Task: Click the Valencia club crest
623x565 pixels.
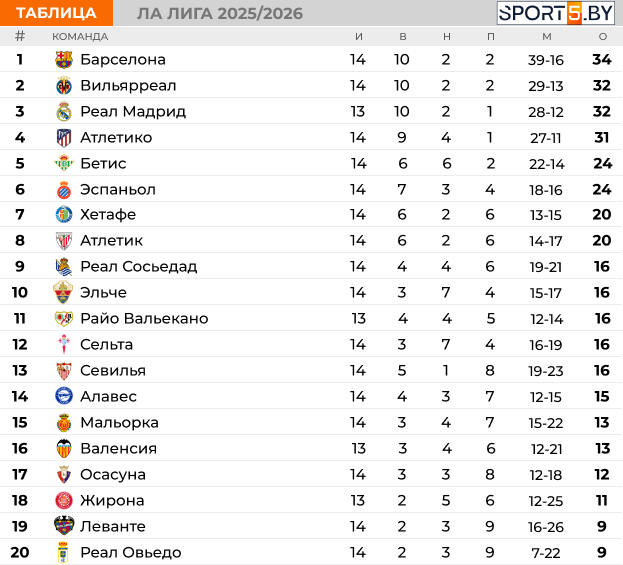Action: tap(64, 449)
